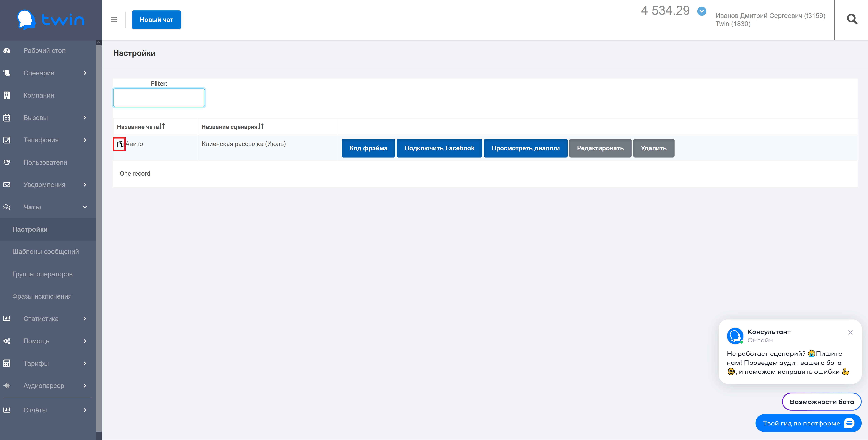Focus the Filter input field
The image size is (868, 440).
[x=159, y=98]
